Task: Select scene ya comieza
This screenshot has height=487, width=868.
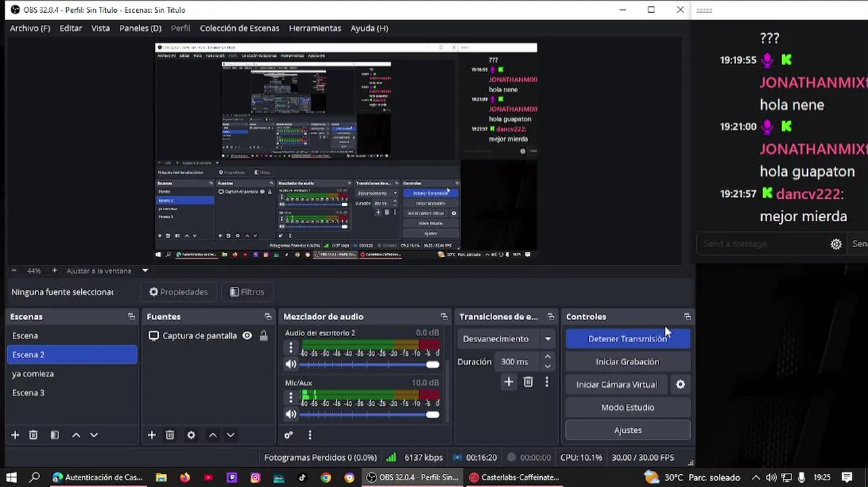Action: tap(72, 373)
